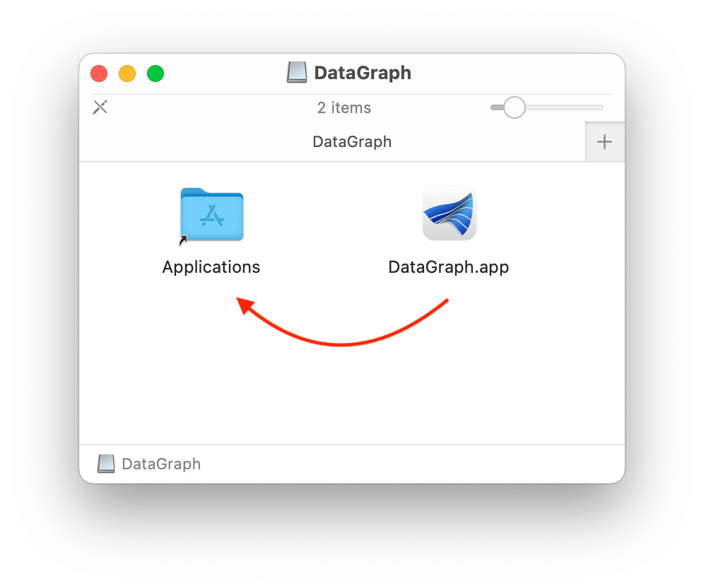
Task: Close the DataGraph window
Action: click(x=99, y=73)
